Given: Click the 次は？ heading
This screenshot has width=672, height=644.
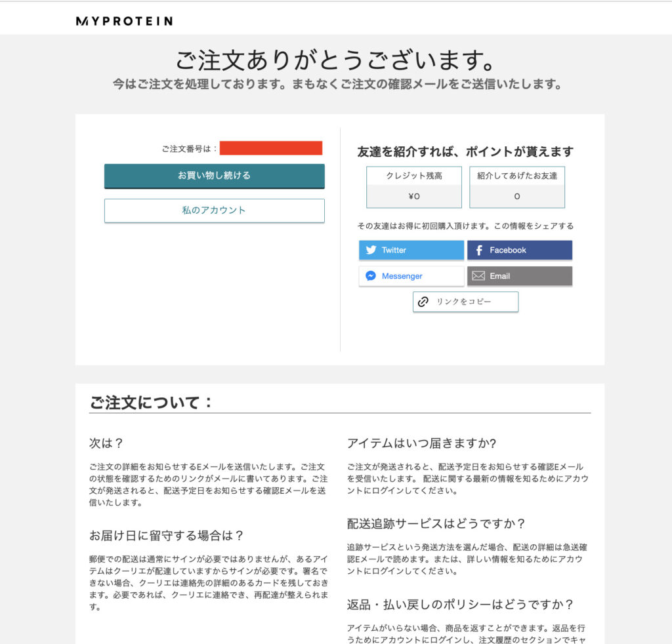Looking at the screenshot, I should coord(106,443).
